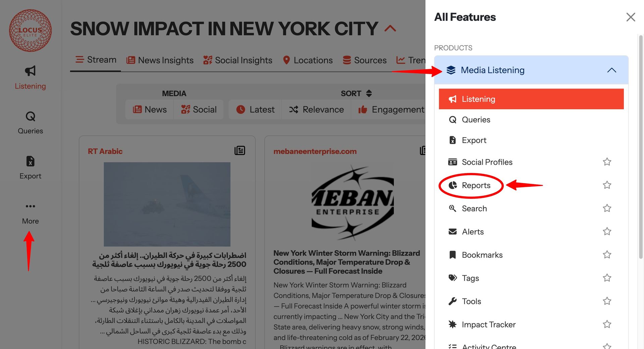The height and width of the screenshot is (349, 644).
Task: Open Queries from the left sidebar
Action: 30,123
